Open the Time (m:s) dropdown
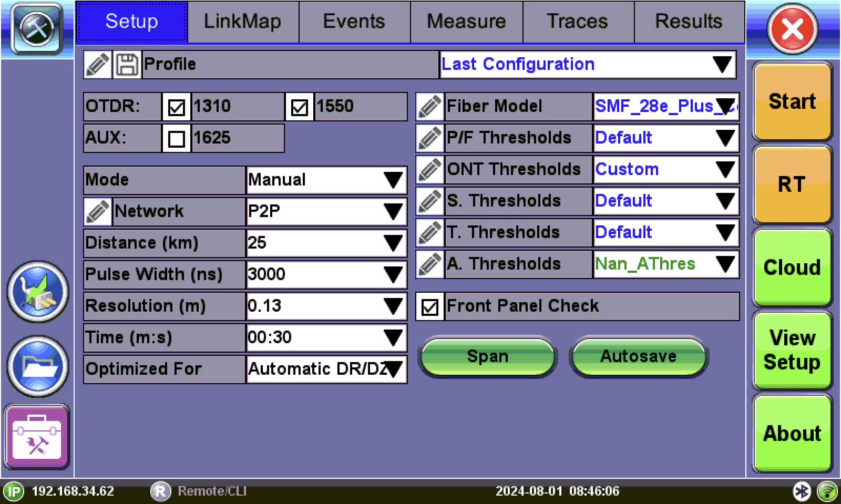Viewport: 841px width, 504px height. coord(326,338)
